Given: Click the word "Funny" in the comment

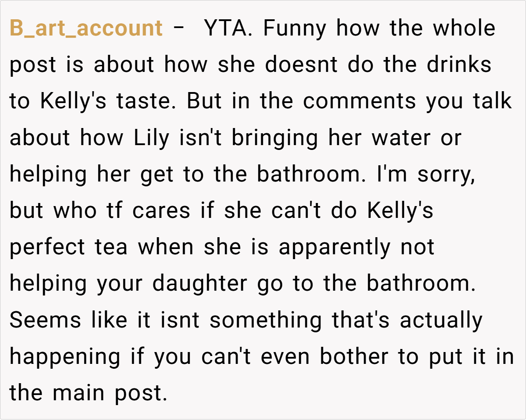Looking at the screenshot, I should (295, 29).
